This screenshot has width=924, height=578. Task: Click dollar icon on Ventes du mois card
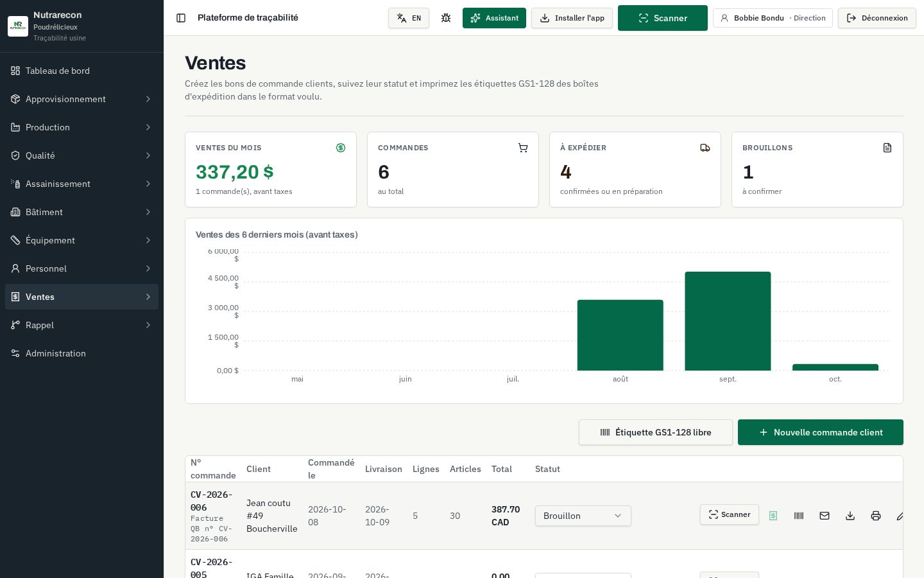[341, 148]
